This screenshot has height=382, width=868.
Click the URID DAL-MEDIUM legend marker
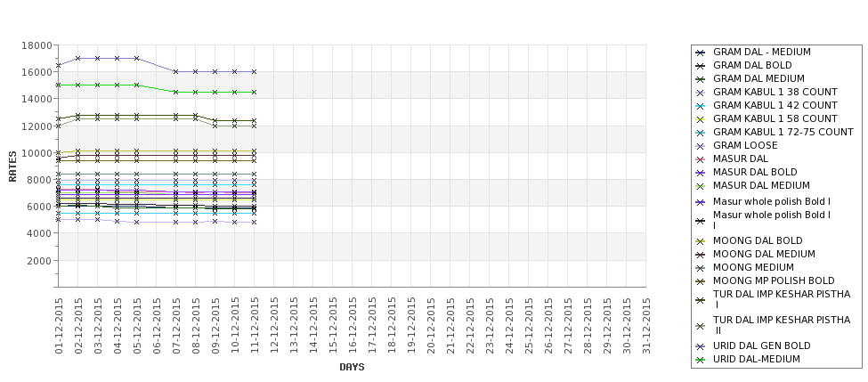coord(701,360)
